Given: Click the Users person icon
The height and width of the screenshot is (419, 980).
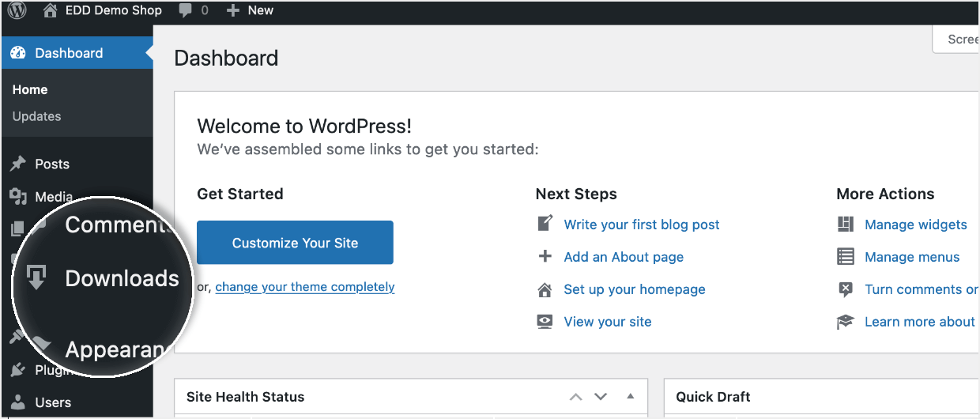Looking at the screenshot, I should coord(18,402).
